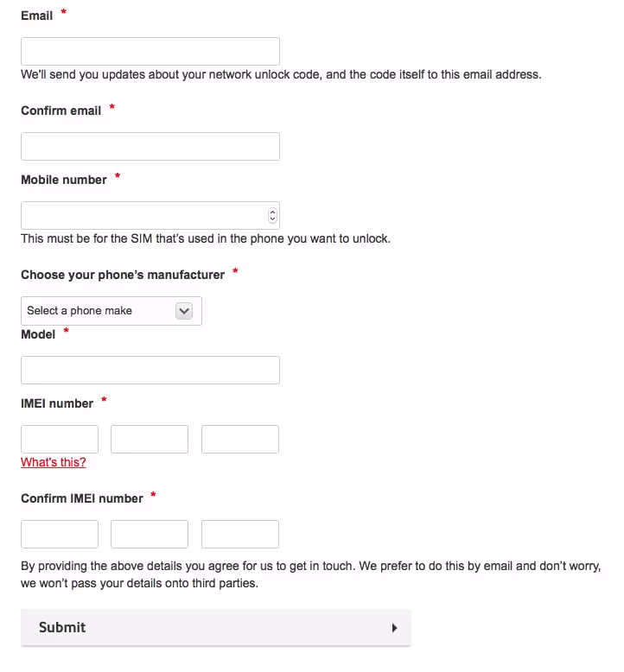The width and height of the screenshot is (624, 672).
Task: Click the Email field label
Action: point(37,16)
